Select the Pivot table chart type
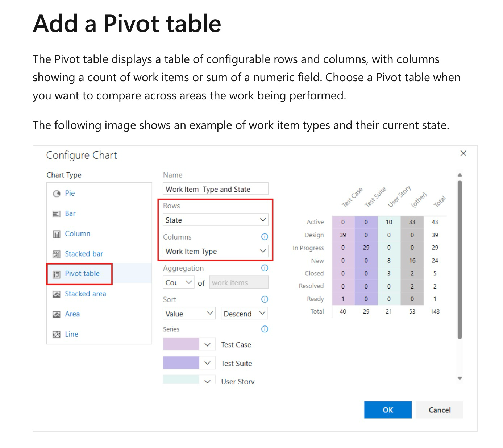This screenshot has width=503, height=448. pos(82,274)
